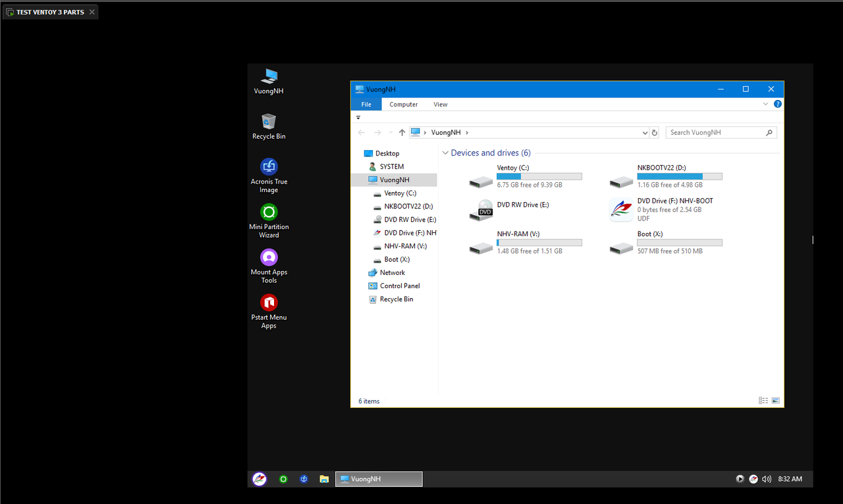The height and width of the screenshot is (504, 843).
Task: Open the File tab in Explorer
Action: coord(366,104)
